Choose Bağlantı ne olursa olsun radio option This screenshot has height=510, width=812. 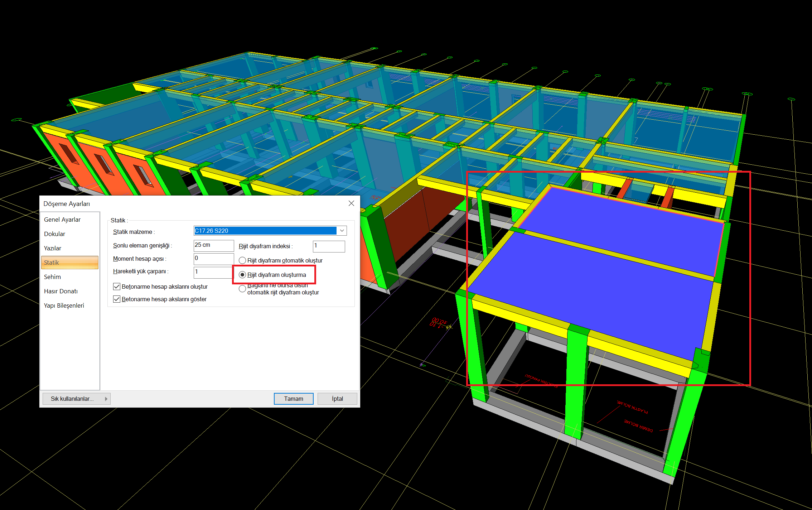pos(242,289)
